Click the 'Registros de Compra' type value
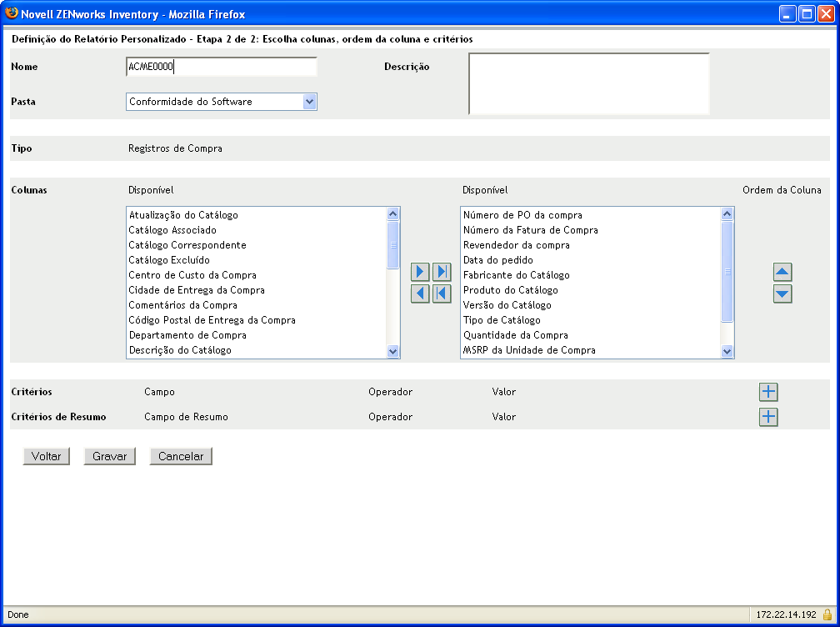 tap(175, 148)
